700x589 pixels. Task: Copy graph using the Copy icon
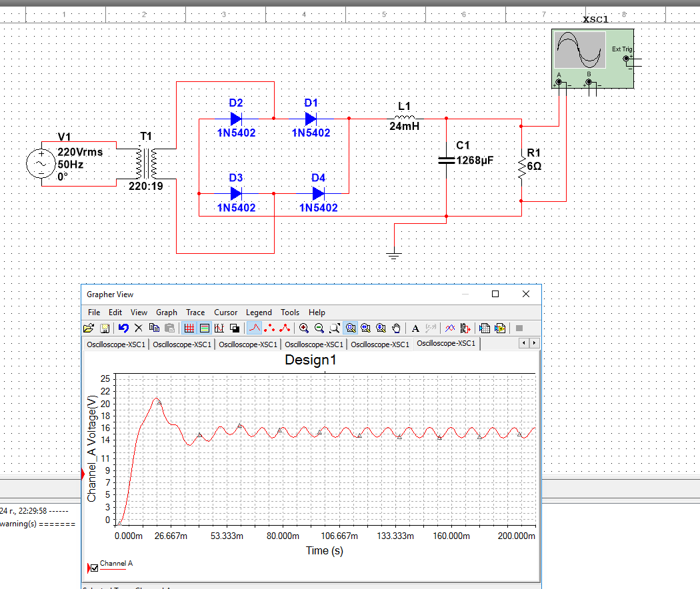coord(154,328)
